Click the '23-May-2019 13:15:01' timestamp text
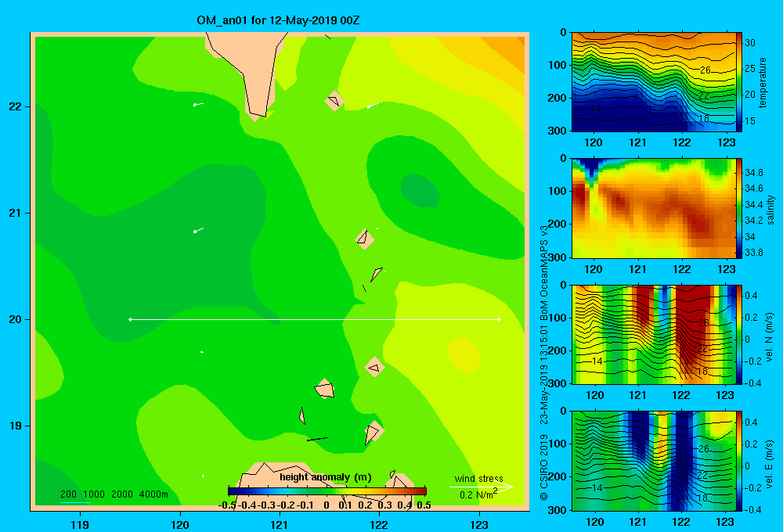The height and width of the screenshot is (532, 783). click(x=544, y=374)
